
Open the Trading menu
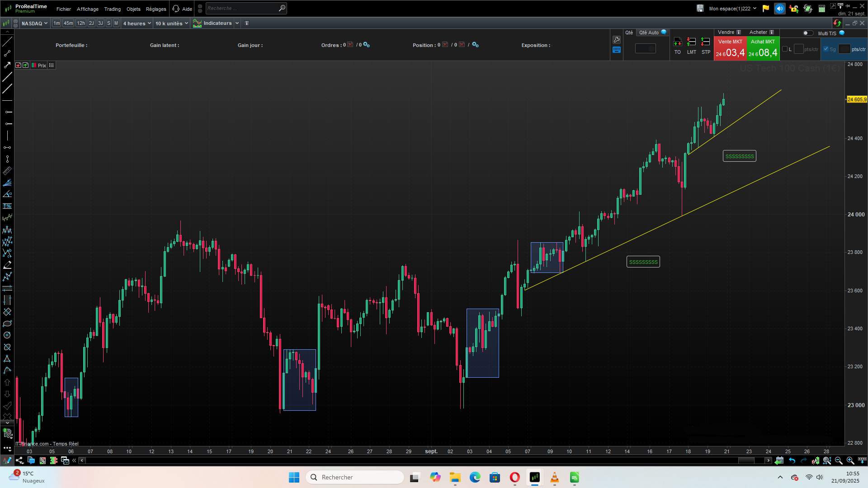tap(112, 9)
